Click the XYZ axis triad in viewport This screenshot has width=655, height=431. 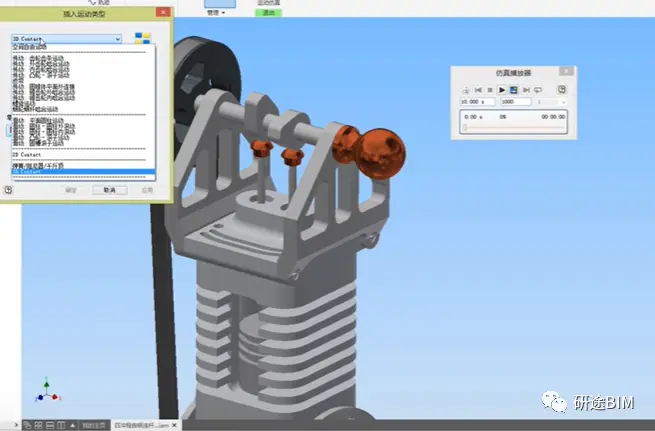tap(47, 390)
